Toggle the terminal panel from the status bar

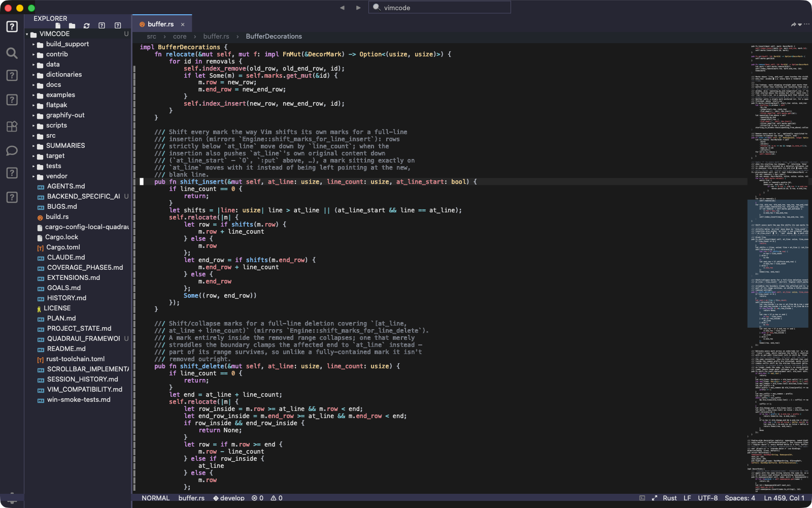642,498
